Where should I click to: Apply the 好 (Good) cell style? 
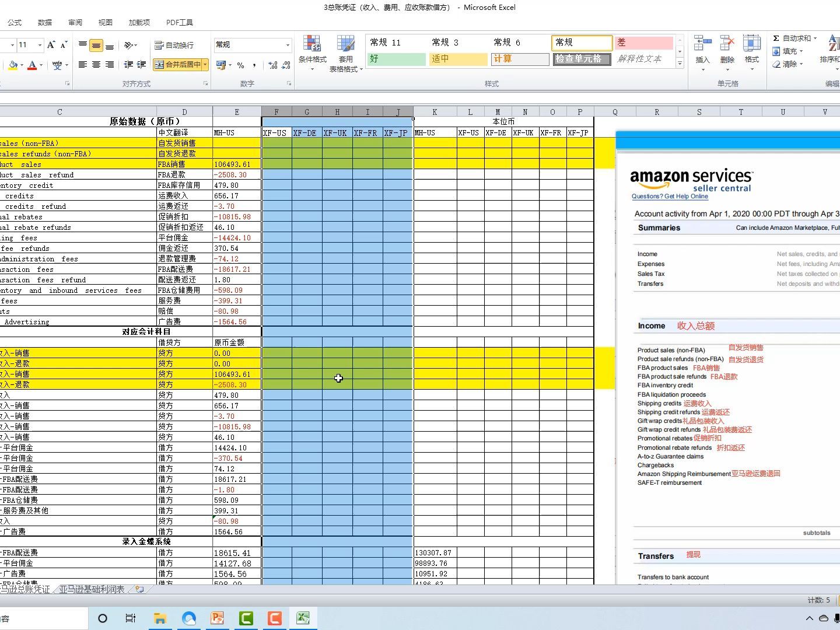click(x=396, y=59)
